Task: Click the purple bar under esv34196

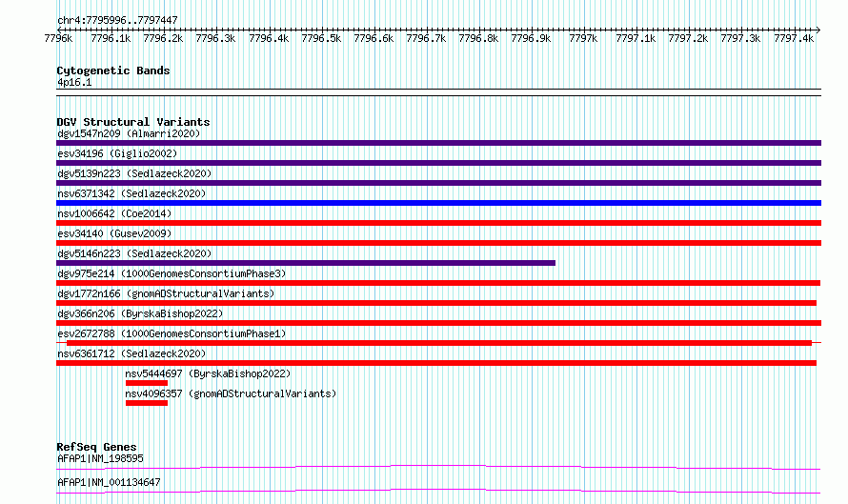Action: click(438, 163)
